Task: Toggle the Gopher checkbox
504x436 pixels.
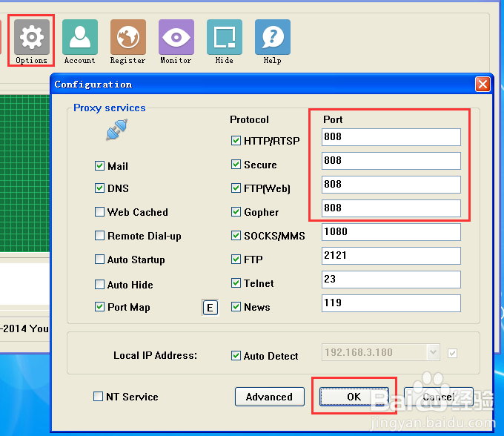Action: [236, 212]
